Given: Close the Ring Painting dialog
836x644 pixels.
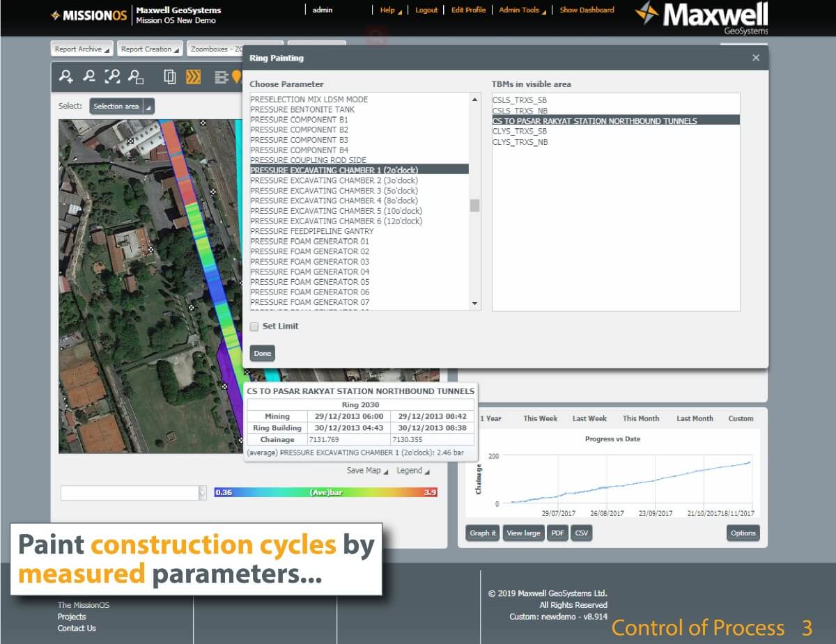Looking at the screenshot, I should pos(756,58).
